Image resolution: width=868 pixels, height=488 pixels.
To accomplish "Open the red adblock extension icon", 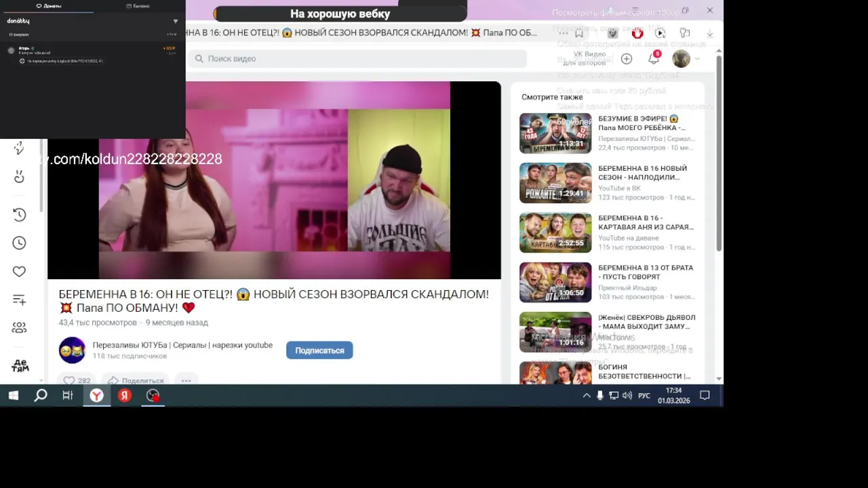I will point(637,33).
